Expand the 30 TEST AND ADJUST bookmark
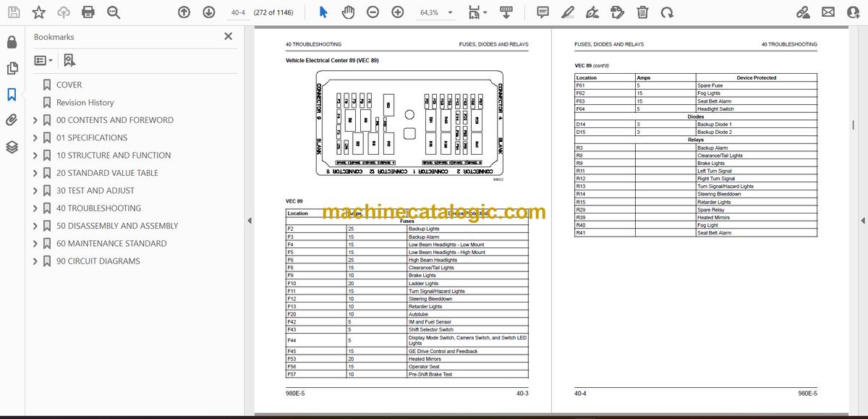 35,190
